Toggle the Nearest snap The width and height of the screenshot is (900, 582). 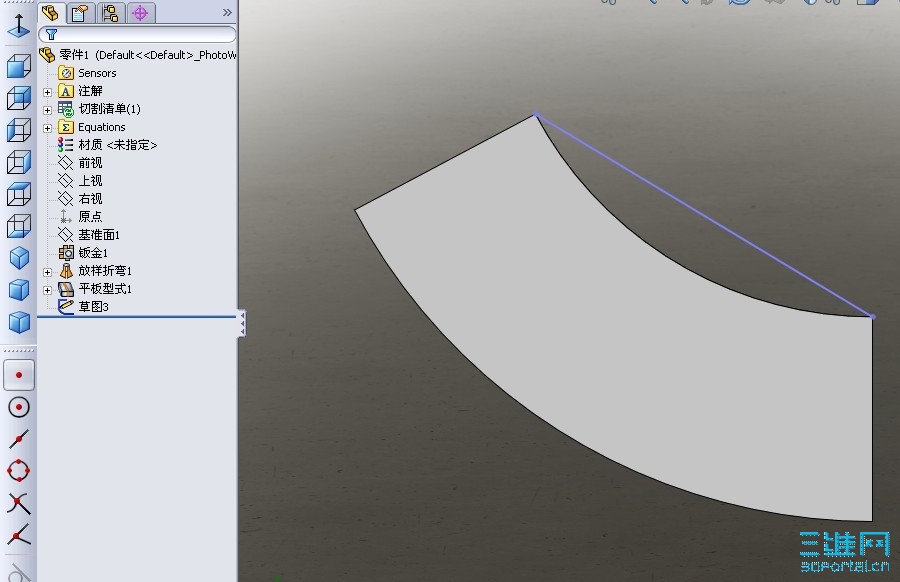coord(18,536)
